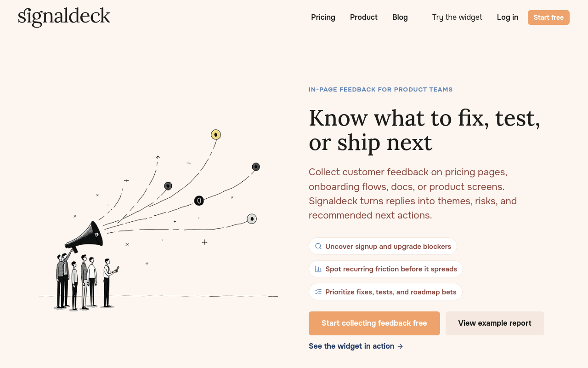Click the Signaldeck logo
This screenshot has height=368, width=588.
(64, 17)
